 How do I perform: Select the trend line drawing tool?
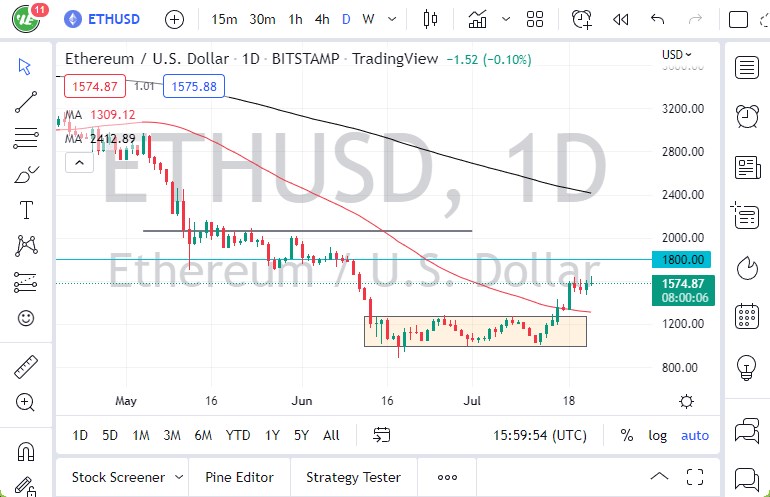tap(26, 102)
